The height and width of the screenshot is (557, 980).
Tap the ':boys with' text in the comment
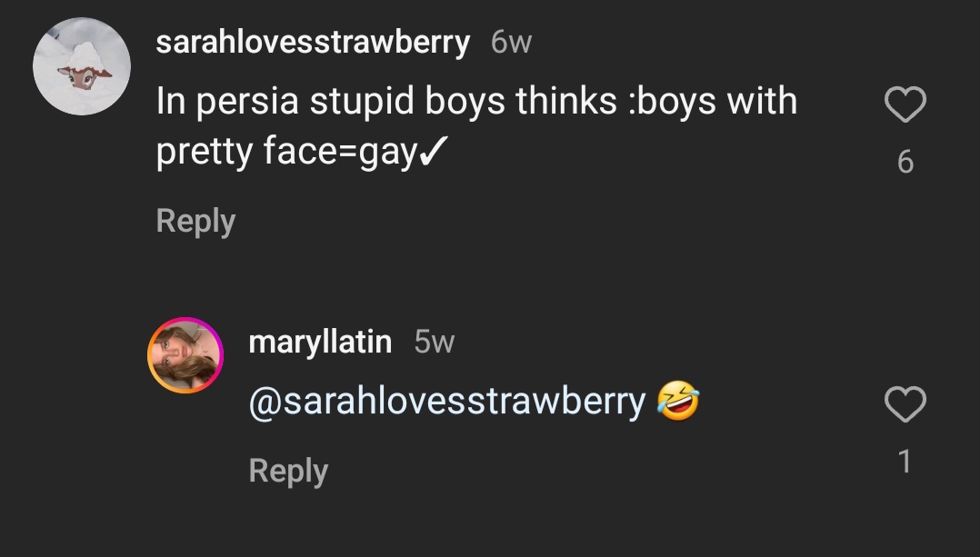coord(713,101)
